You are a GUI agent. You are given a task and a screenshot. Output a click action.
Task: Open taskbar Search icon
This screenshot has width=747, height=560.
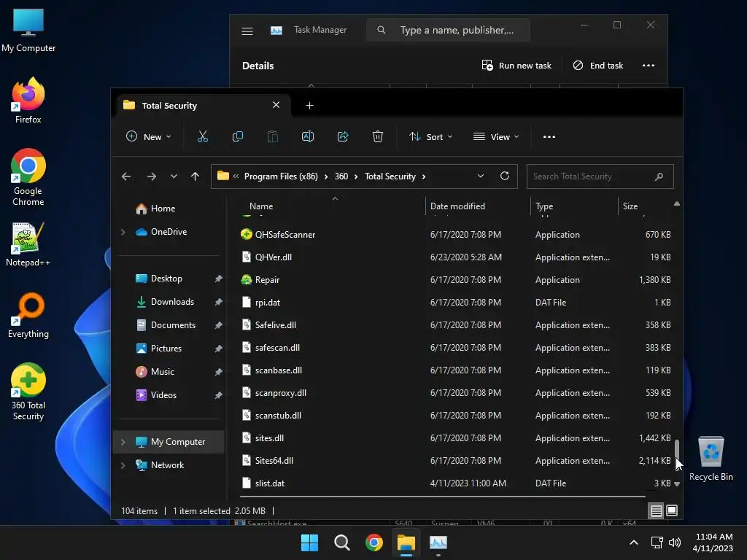coord(341,542)
